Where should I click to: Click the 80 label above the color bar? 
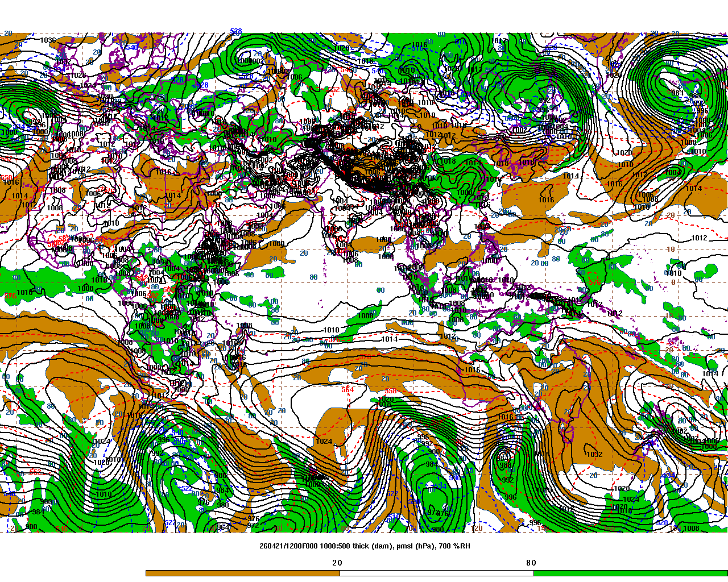pos(531,563)
